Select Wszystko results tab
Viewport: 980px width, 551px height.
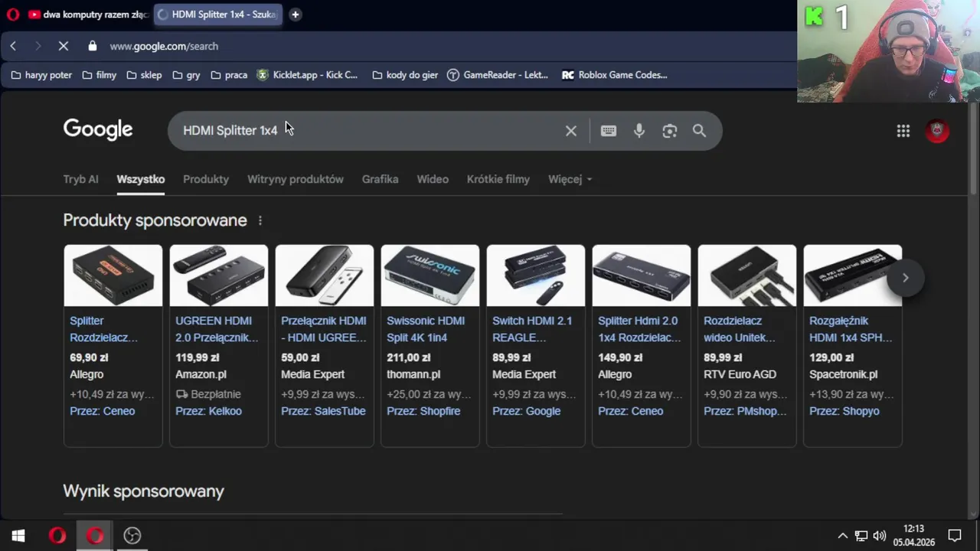(140, 179)
